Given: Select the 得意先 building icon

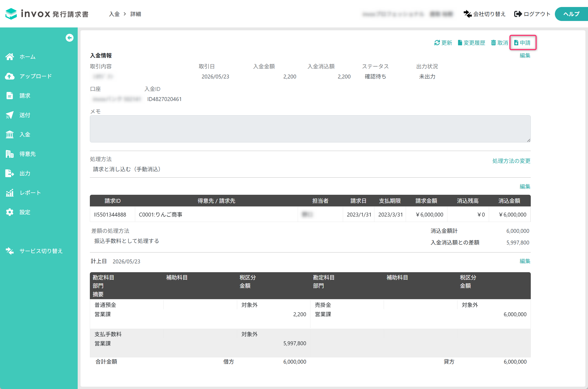Looking at the screenshot, I should pyautogui.click(x=10, y=154).
